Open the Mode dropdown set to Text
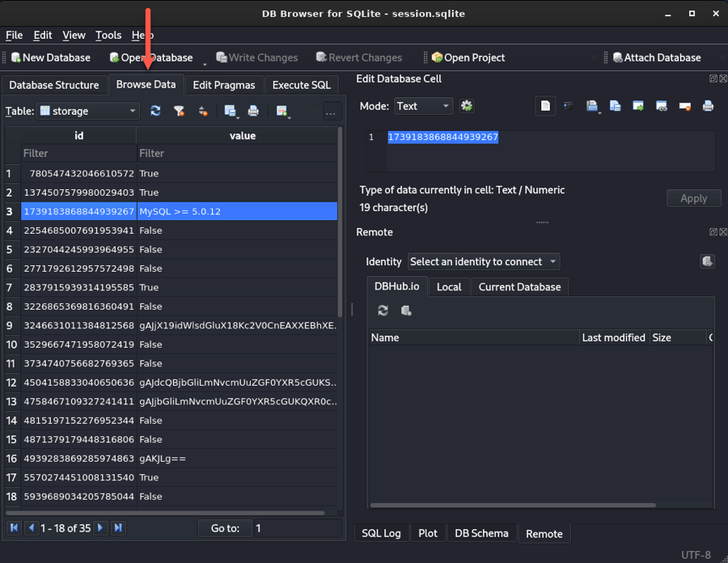Screen dimensions: 728x563 pos(423,106)
